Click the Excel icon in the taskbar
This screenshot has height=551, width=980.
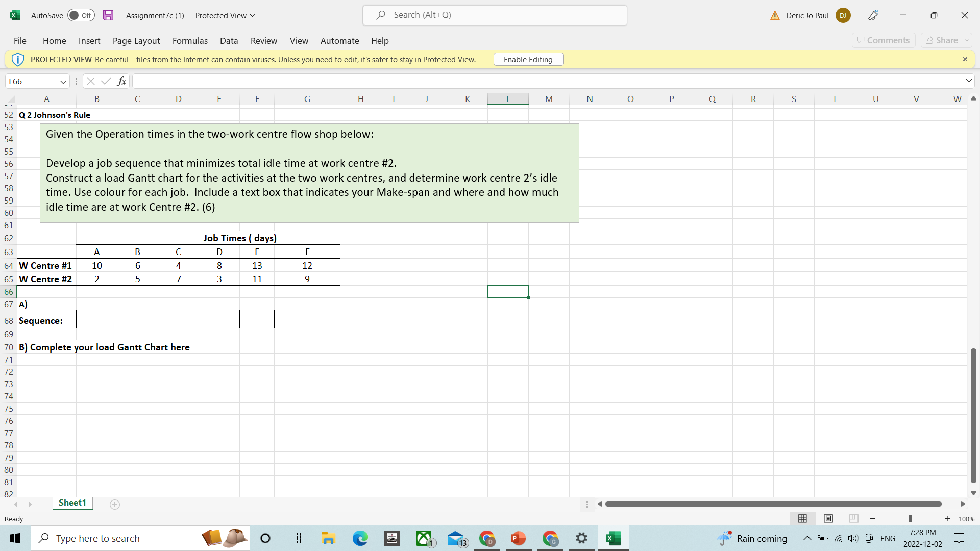614,538
